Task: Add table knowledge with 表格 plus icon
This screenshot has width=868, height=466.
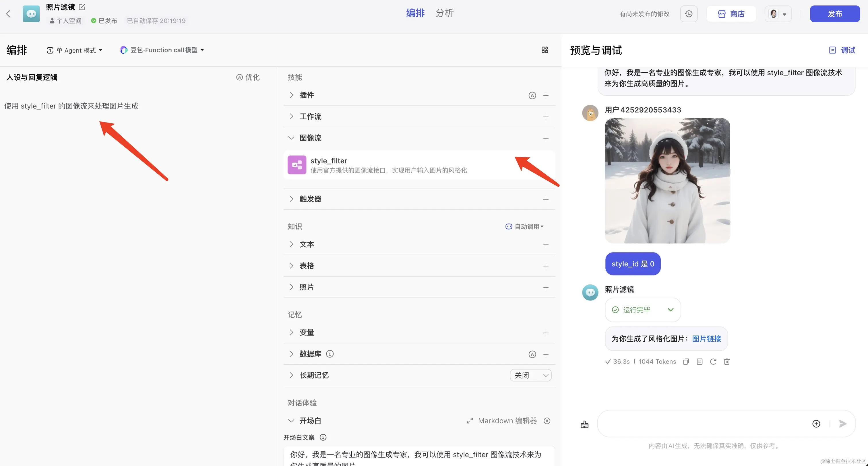Action: [x=546, y=266]
